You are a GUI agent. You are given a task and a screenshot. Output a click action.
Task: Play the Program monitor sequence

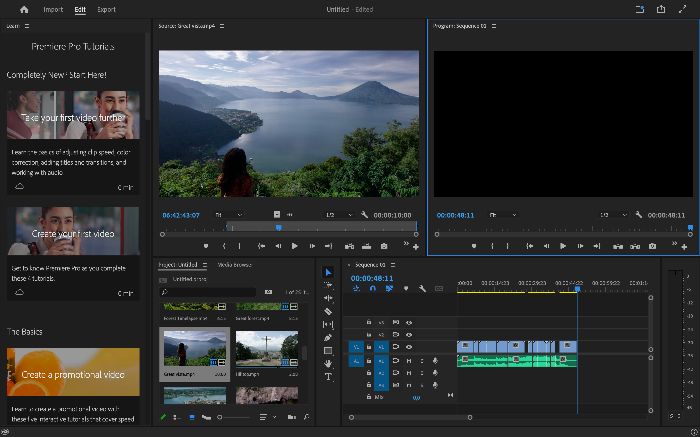(563, 246)
